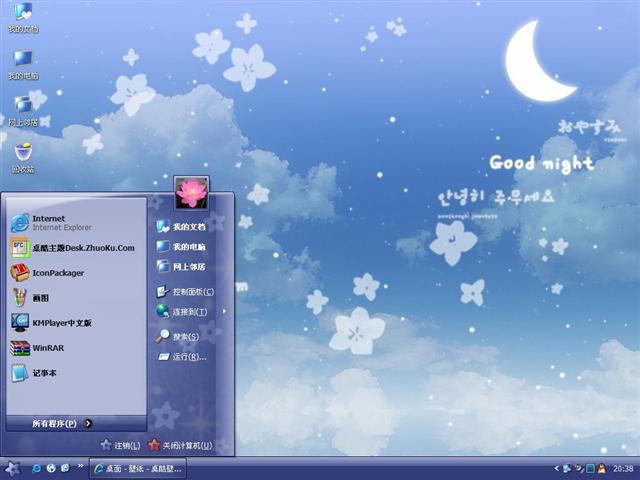The width and height of the screenshot is (640, 480).
Task: Switch to 桌面 - 壁纸 taskbar window
Action: pos(138,469)
